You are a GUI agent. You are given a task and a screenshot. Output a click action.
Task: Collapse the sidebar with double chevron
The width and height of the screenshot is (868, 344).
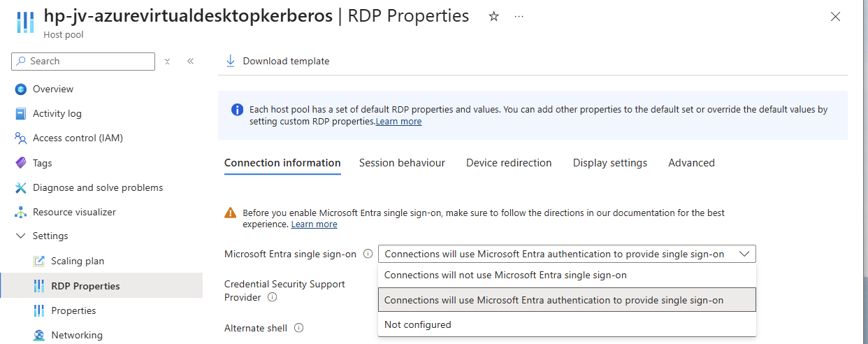(190, 62)
